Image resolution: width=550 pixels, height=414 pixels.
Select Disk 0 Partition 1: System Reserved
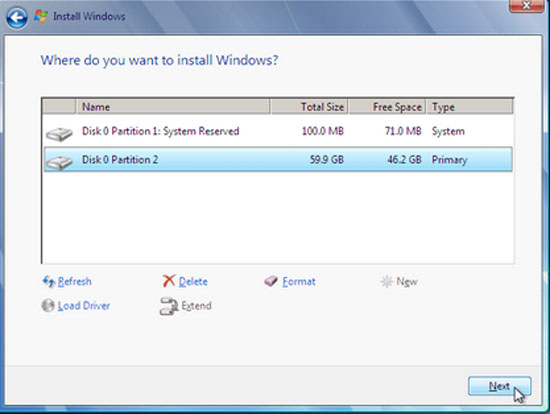[278, 131]
